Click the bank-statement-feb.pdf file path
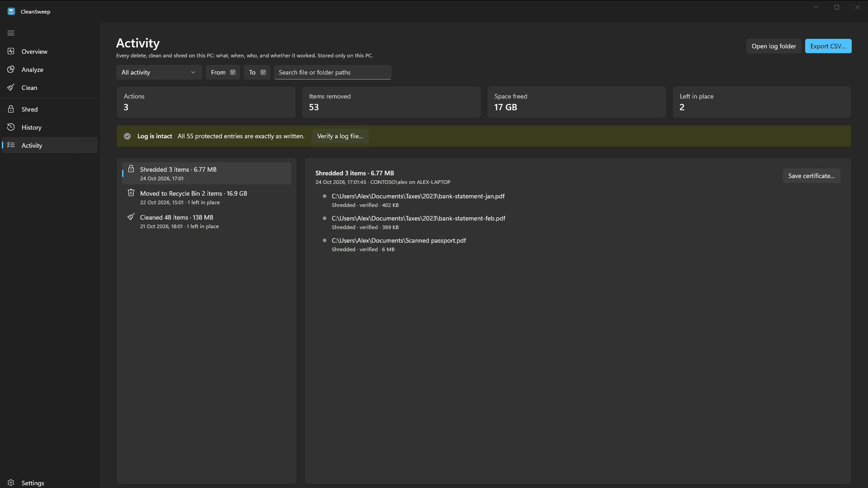 (x=418, y=218)
